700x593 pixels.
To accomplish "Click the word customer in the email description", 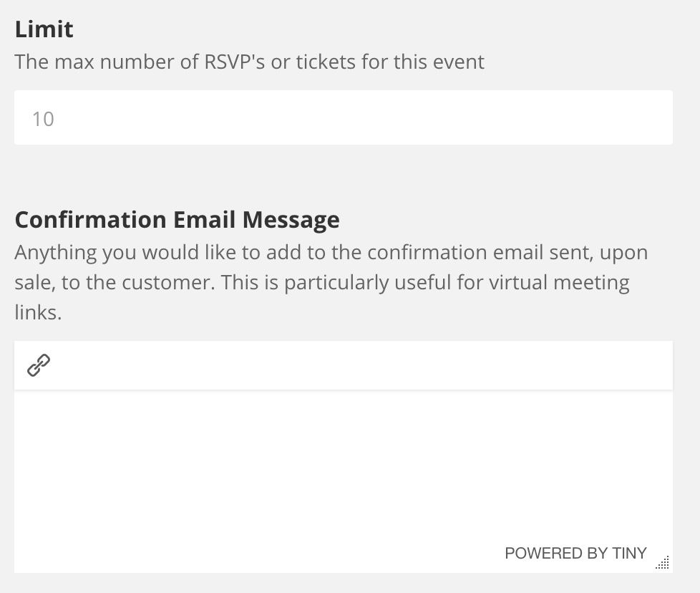I will (x=168, y=283).
